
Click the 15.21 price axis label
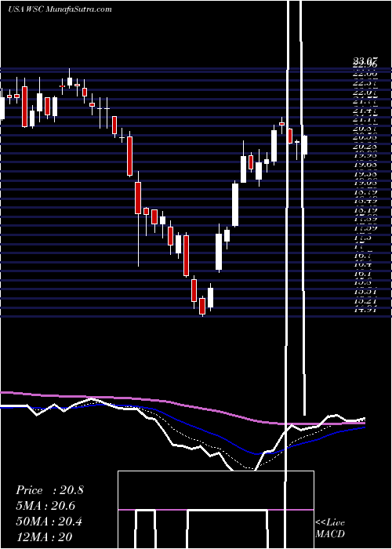[x=365, y=300]
